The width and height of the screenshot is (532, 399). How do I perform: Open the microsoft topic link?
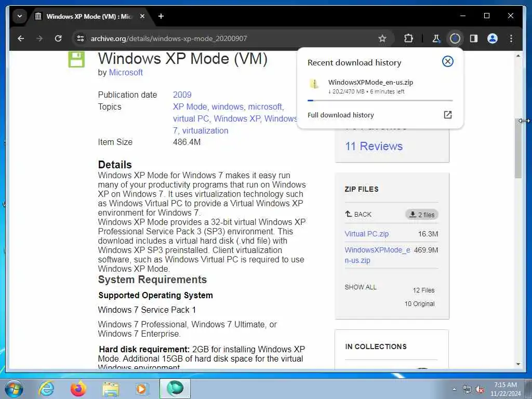point(265,107)
